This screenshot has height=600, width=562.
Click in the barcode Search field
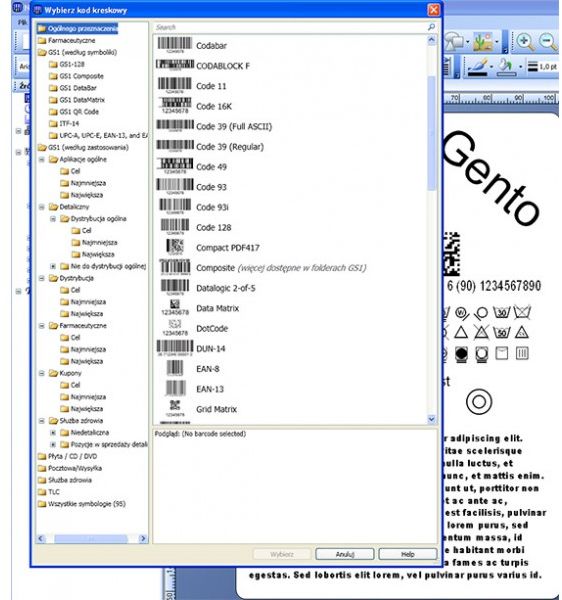point(289,27)
